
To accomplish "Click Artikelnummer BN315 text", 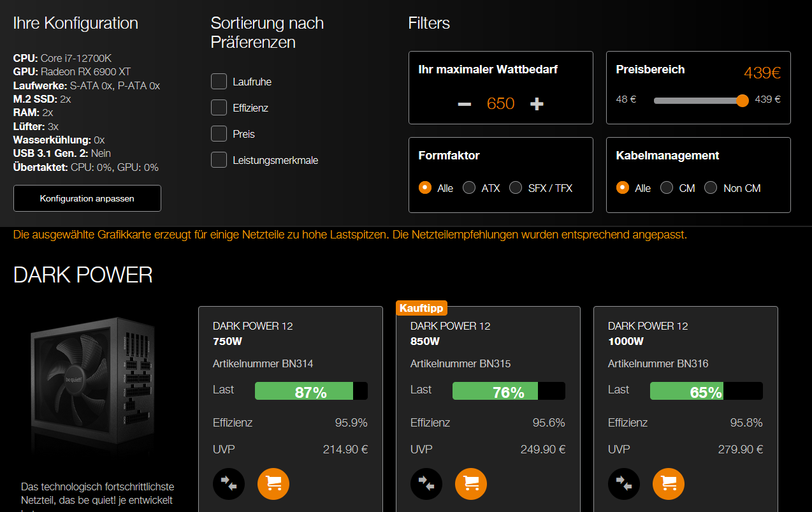I will click(461, 363).
